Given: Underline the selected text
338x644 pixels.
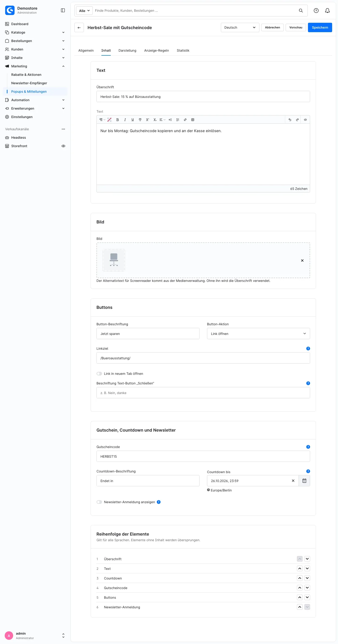Looking at the screenshot, I should [132, 120].
